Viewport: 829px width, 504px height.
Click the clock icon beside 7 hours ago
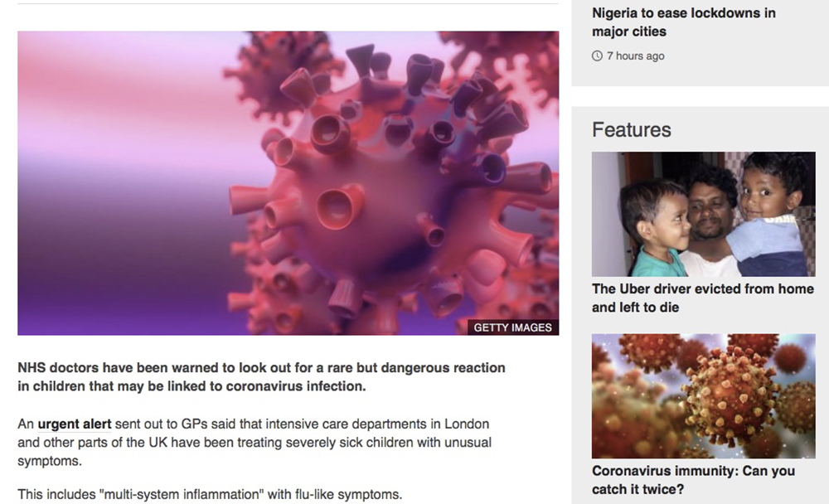coord(597,56)
